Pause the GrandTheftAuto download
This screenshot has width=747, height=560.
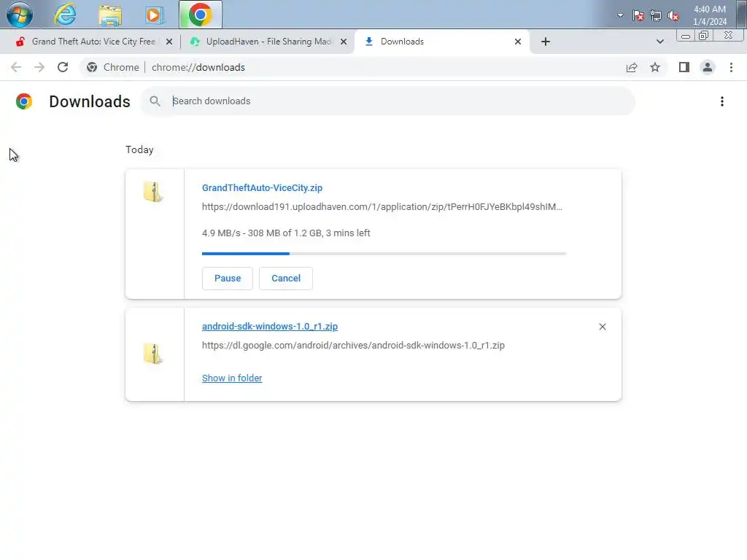(228, 278)
